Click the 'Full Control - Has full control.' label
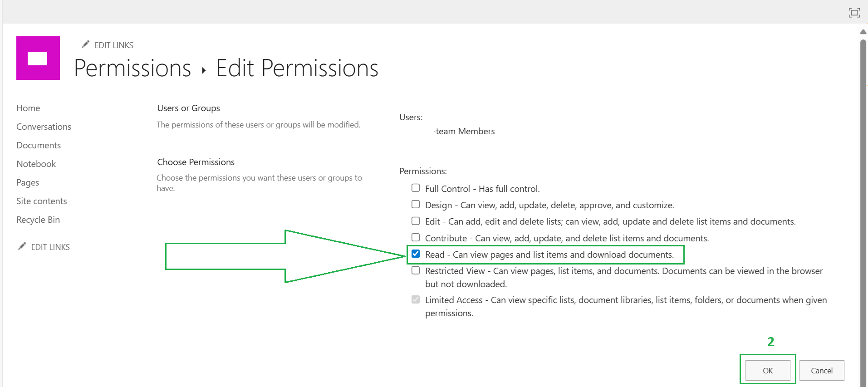This screenshot has width=868, height=387. point(482,189)
